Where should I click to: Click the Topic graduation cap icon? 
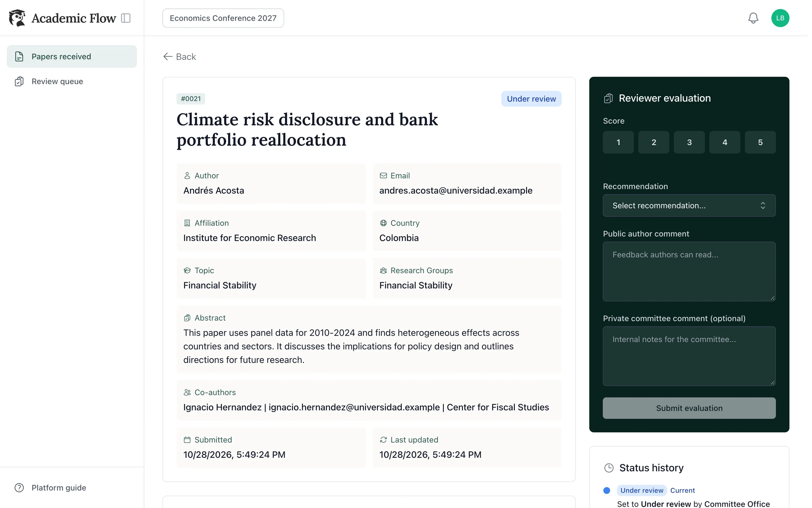tap(187, 270)
